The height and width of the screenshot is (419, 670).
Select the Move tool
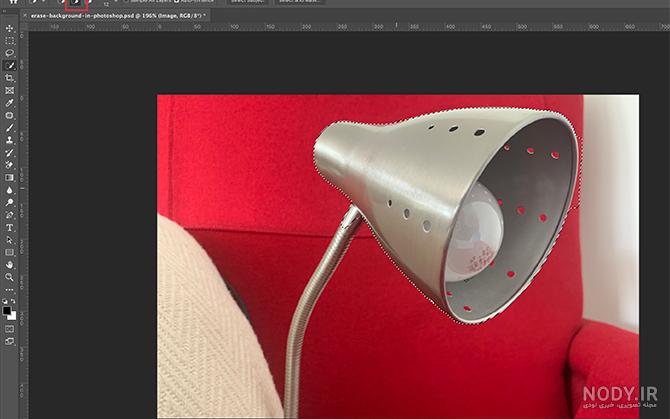tap(9, 29)
